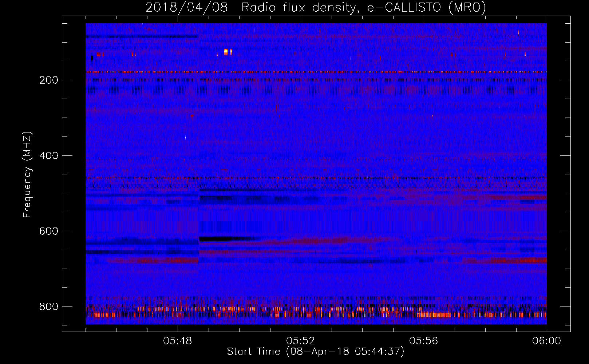Click the 400 frequency tick label
589x364 pixels.
pos(49,156)
